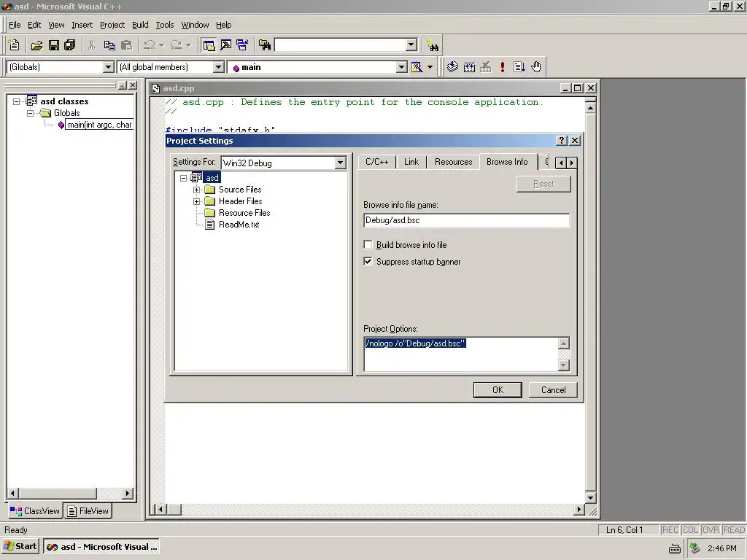
Task: Open the Window List icon
Action: (x=242, y=45)
